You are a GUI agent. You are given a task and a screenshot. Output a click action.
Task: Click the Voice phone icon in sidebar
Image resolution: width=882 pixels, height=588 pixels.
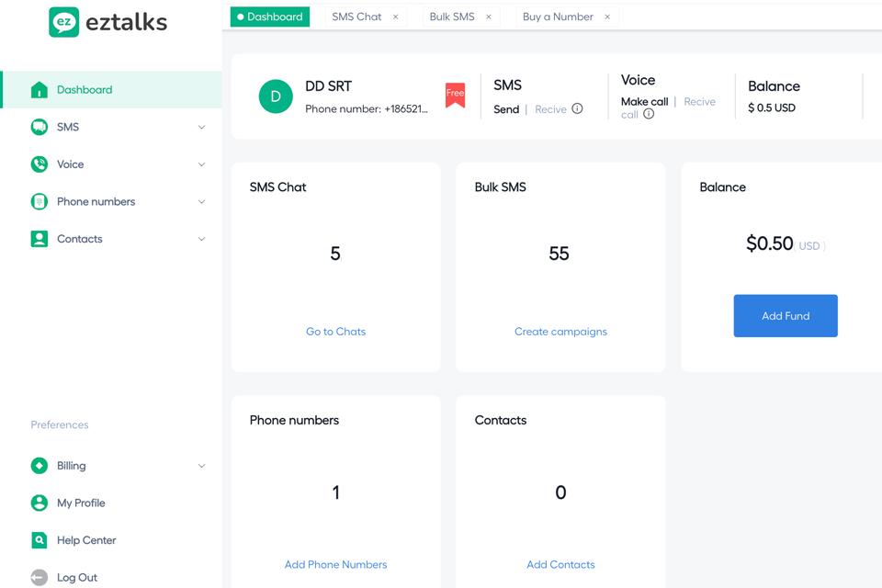point(39,164)
